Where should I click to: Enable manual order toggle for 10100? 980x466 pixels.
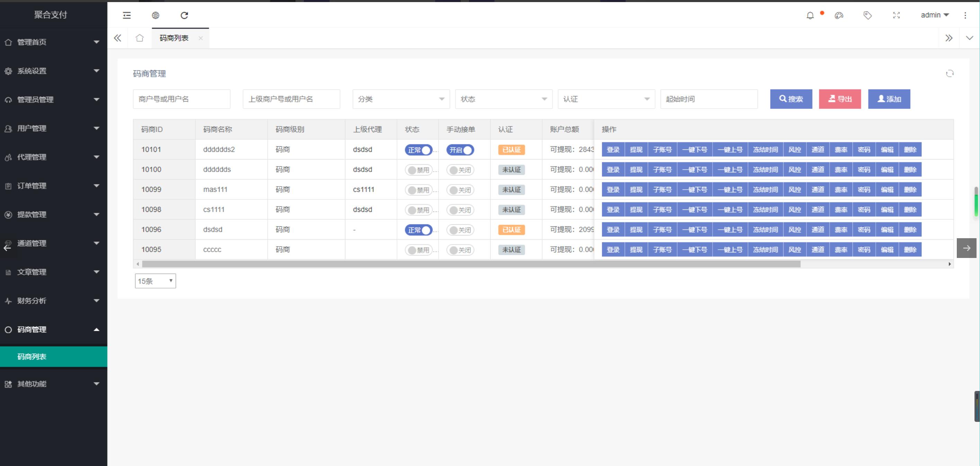pyautogui.click(x=460, y=170)
